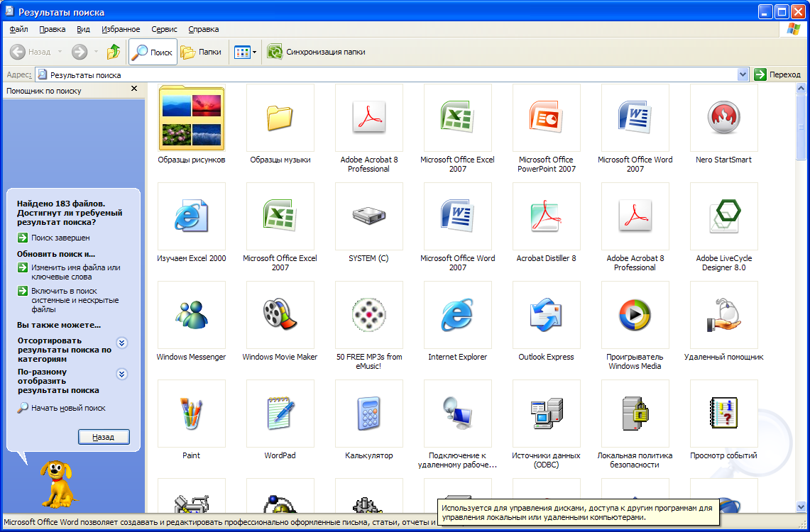810x532 pixels.
Task: Click the Переход go button
Action: point(777,74)
